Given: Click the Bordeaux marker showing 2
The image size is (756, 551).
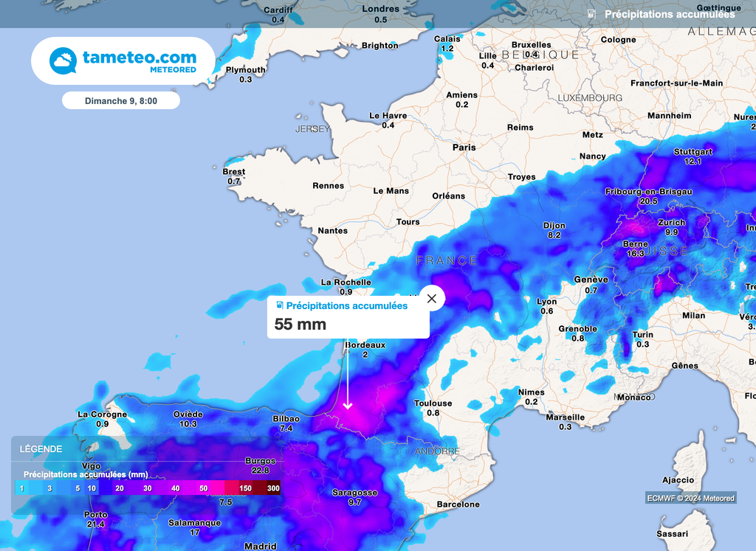Looking at the screenshot, I should coord(364,348).
